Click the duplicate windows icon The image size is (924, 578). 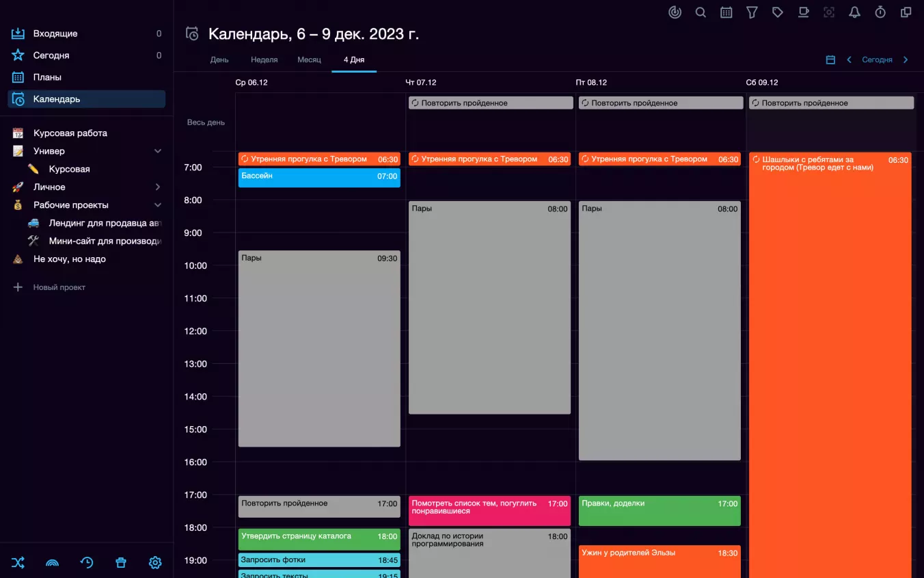(906, 12)
